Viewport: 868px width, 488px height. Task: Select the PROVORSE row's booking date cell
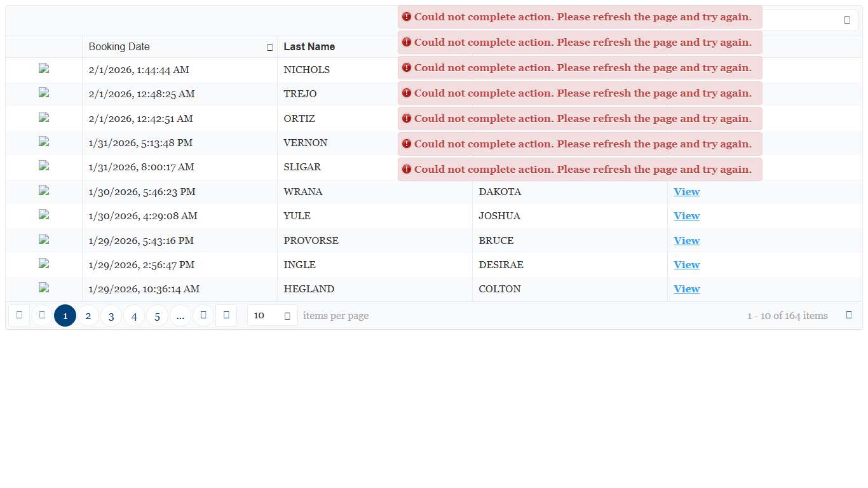point(141,241)
